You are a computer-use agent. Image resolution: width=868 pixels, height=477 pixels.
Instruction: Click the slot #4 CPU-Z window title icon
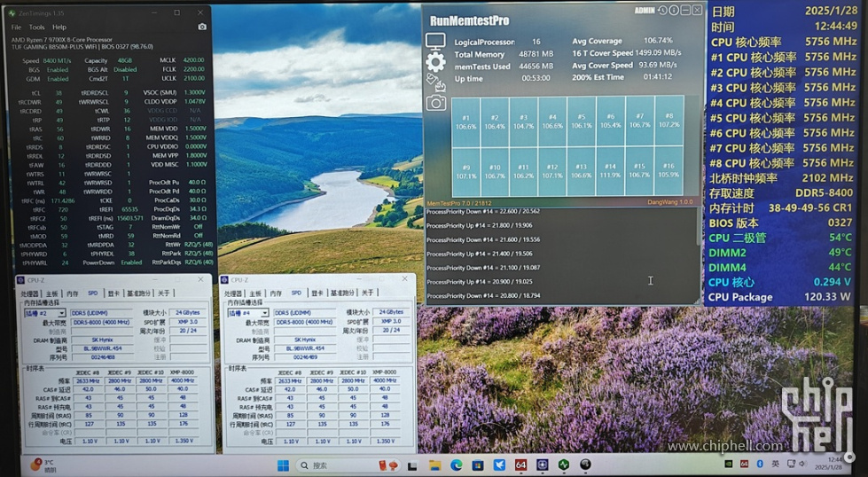(224, 280)
